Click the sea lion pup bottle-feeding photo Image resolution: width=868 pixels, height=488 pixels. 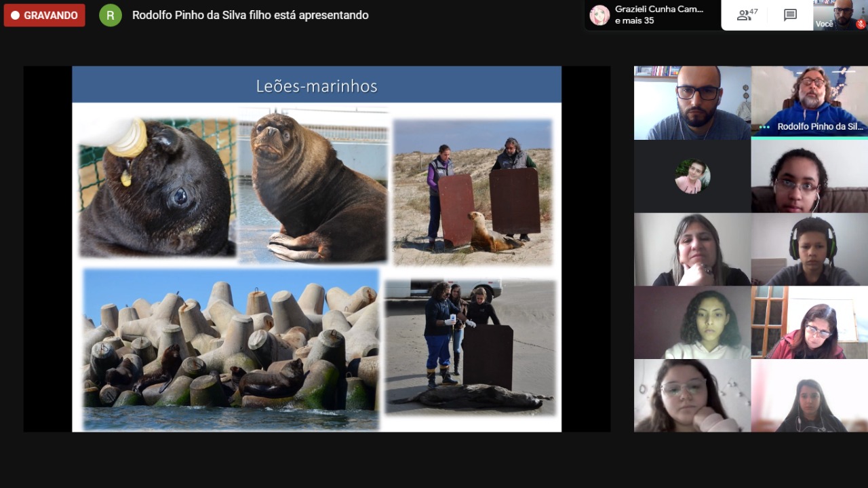pyautogui.click(x=157, y=188)
